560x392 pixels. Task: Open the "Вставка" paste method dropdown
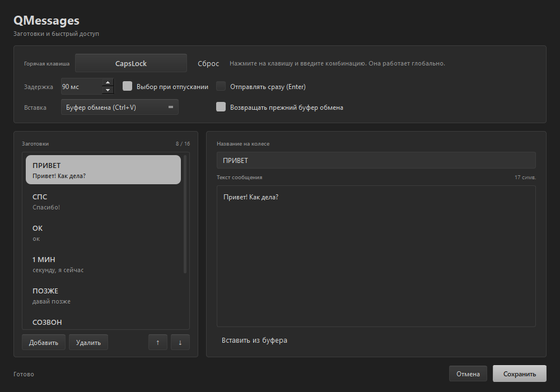tap(120, 107)
